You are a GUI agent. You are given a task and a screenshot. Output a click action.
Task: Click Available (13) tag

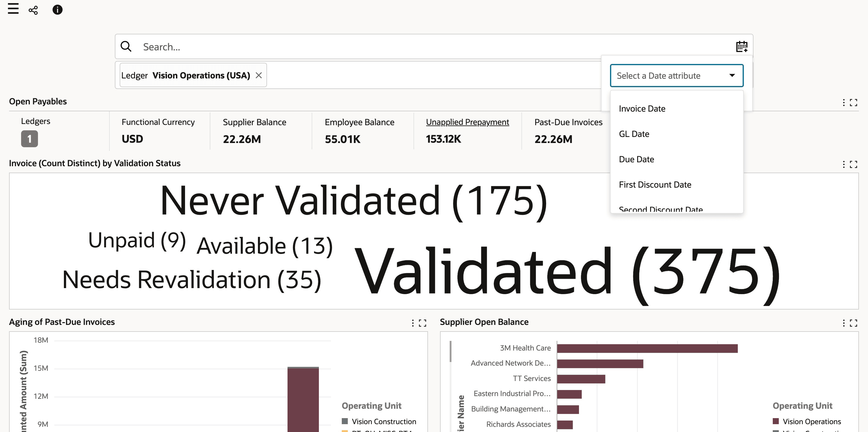point(265,246)
